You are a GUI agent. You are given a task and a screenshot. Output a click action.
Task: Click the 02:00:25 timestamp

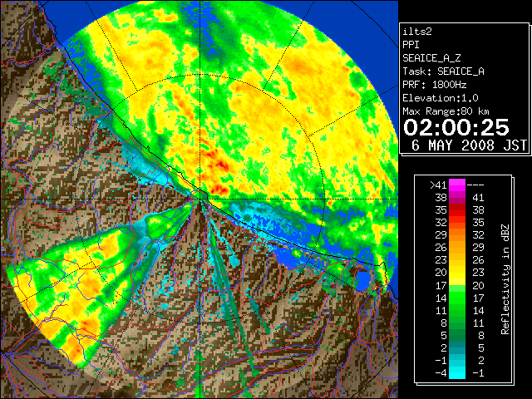coord(456,127)
